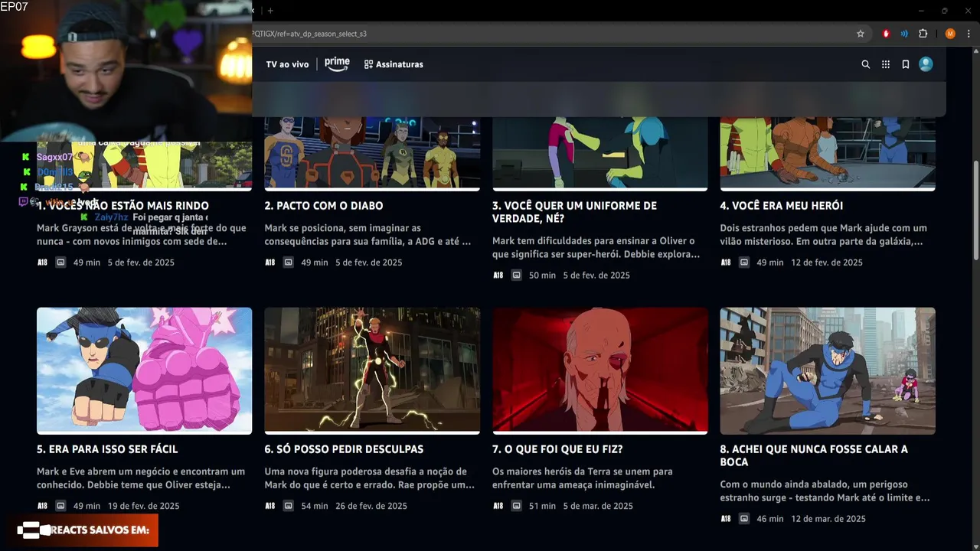Click episode 2 description 'Mark se posiciona'
The height and width of the screenshot is (551, 980).
coord(367,235)
